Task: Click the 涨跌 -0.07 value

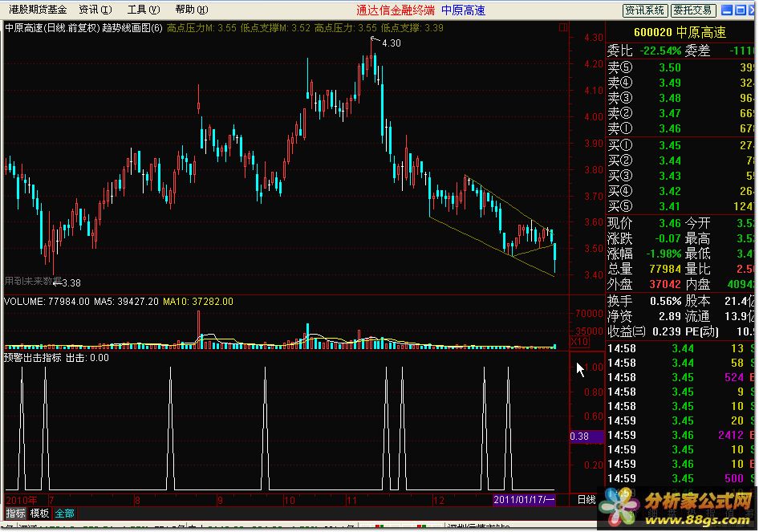Action: coord(668,238)
